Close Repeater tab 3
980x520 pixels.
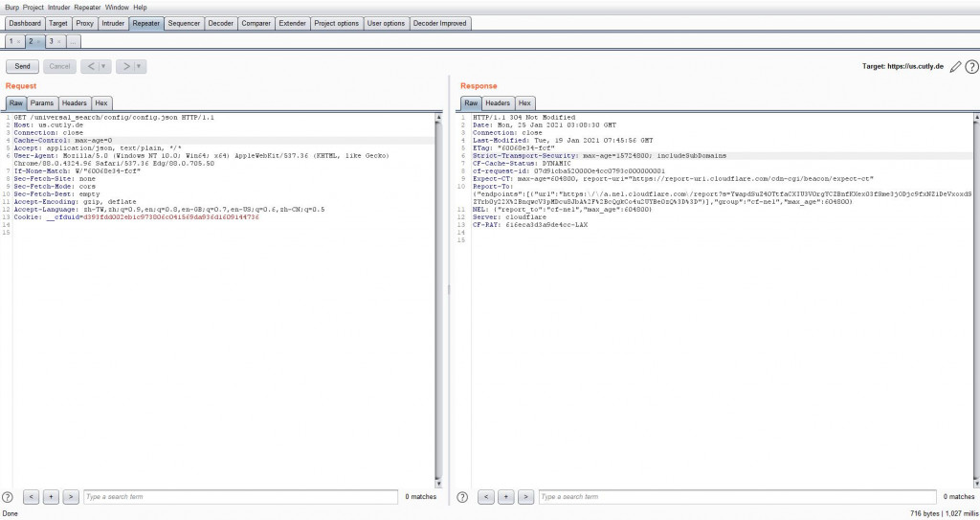click(58, 42)
